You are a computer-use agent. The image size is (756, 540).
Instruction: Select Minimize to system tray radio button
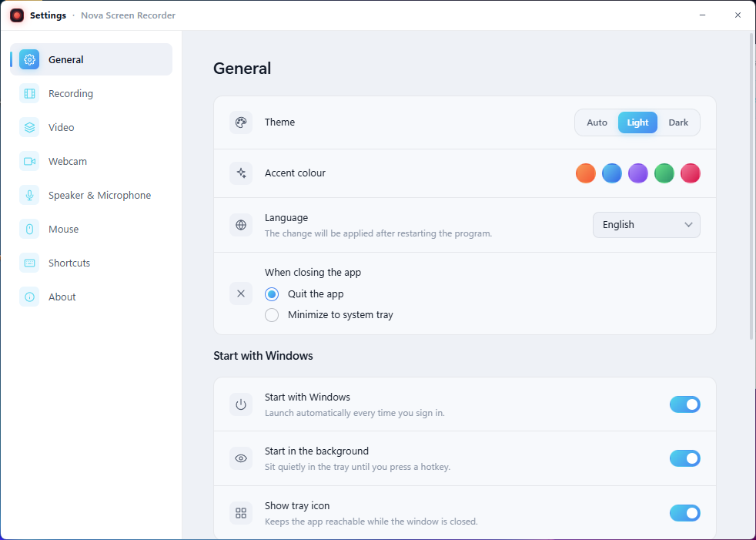[x=272, y=315]
